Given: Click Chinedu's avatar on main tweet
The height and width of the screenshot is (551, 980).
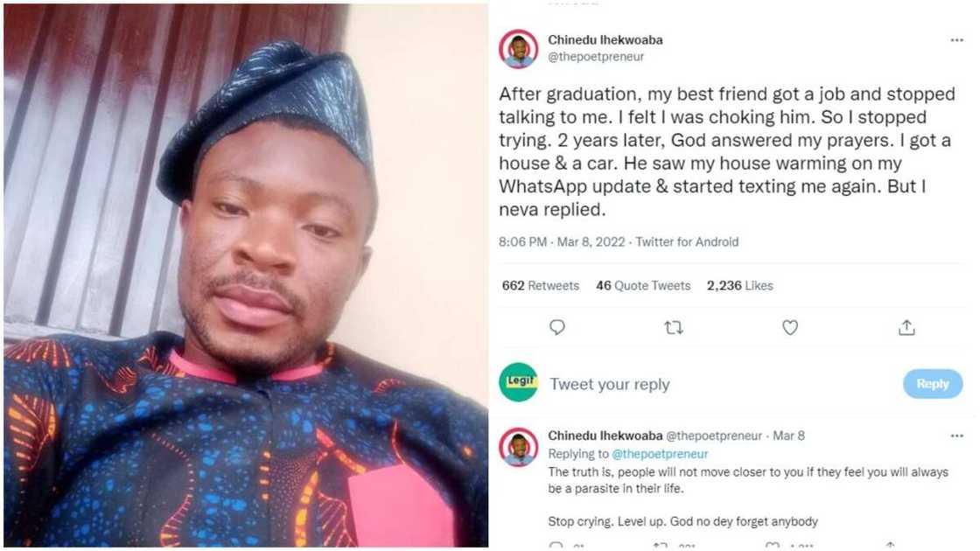Looking at the screenshot, I should point(518,48).
